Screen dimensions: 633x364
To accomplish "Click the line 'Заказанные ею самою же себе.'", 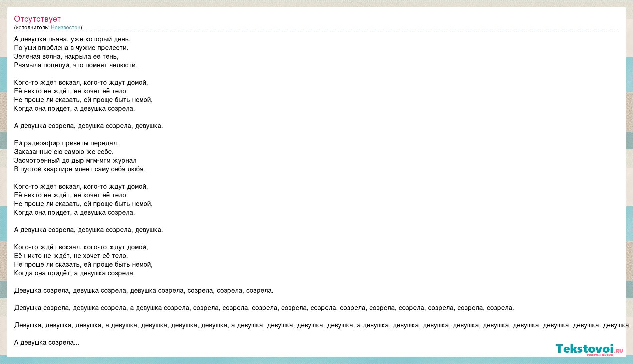I will tap(64, 152).
